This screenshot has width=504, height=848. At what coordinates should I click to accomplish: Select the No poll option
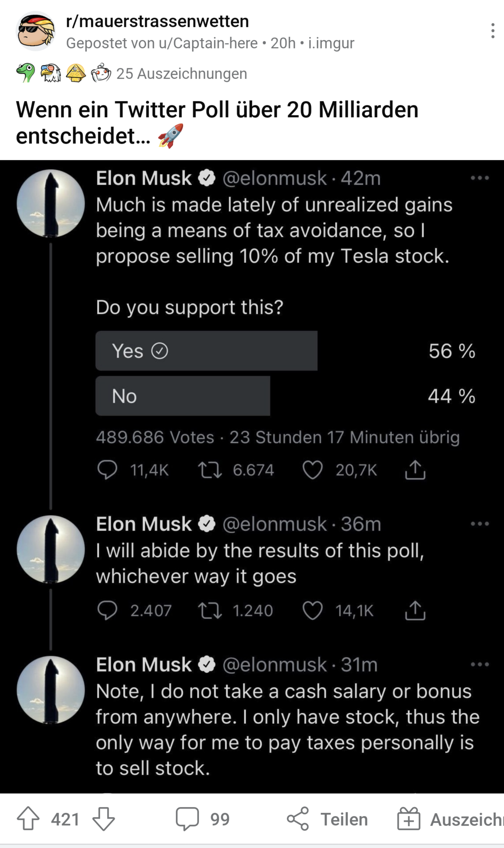coord(183,396)
